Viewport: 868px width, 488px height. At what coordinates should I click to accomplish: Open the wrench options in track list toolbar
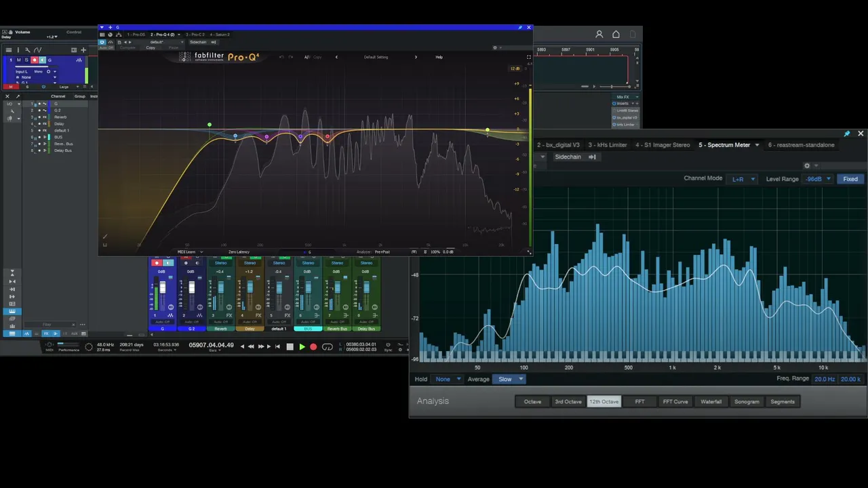click(x=27, y=49)
